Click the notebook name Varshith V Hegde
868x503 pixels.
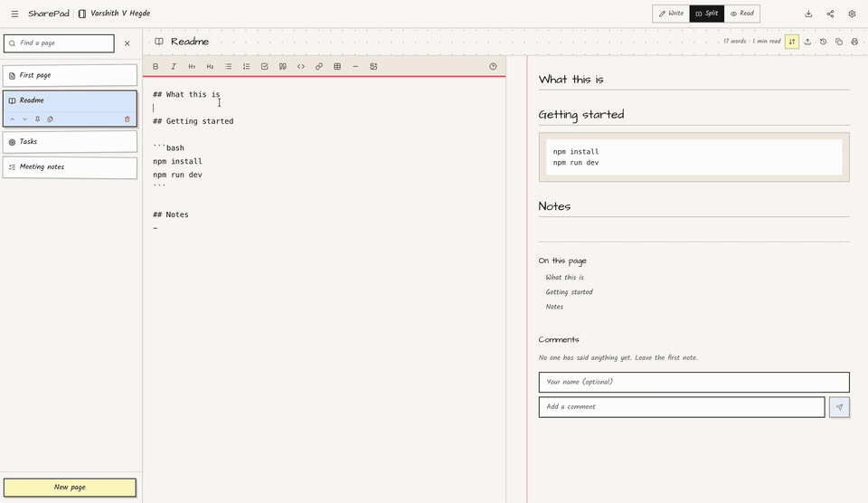pyautogui.click(x=120, y=14)
